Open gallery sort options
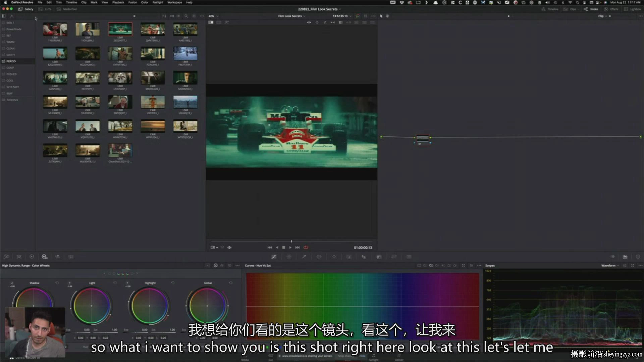Screen dimensions: 644x362 [x=164, y=16]
